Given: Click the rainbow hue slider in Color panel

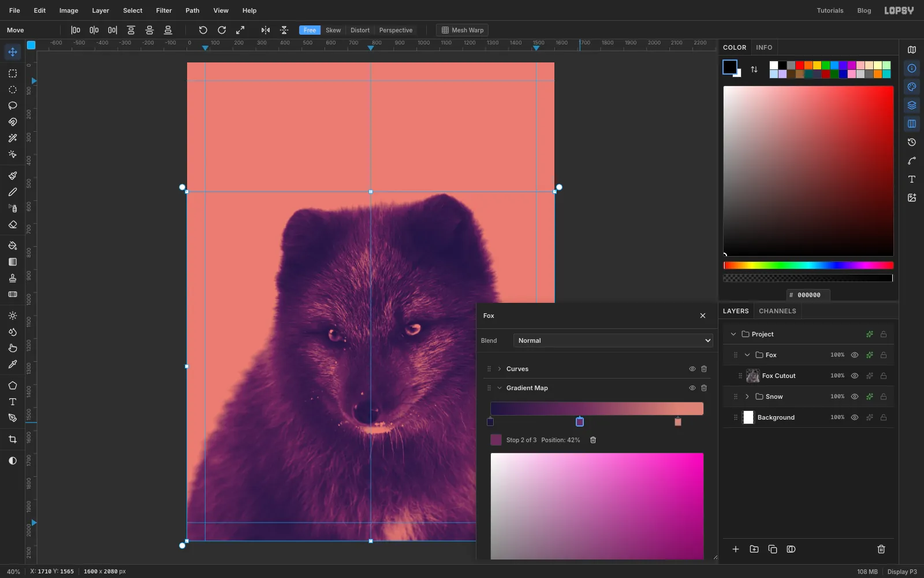Looking at the screenshot, I should [808, 265].
